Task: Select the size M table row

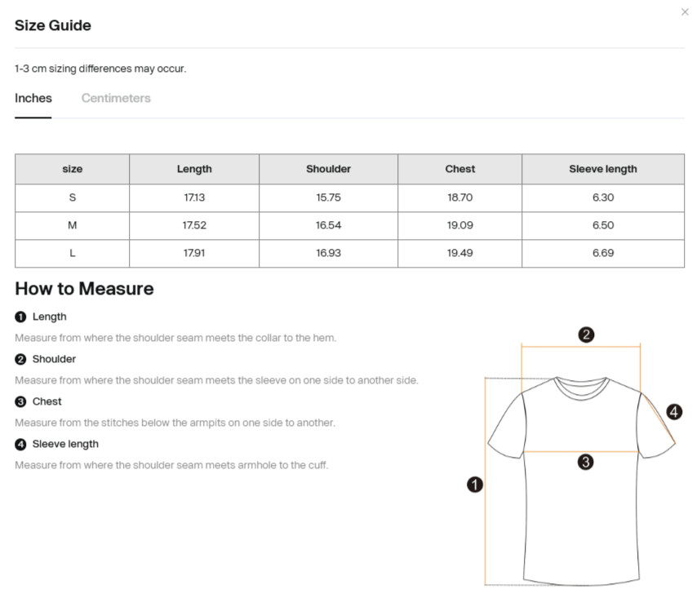Action: 348,225
